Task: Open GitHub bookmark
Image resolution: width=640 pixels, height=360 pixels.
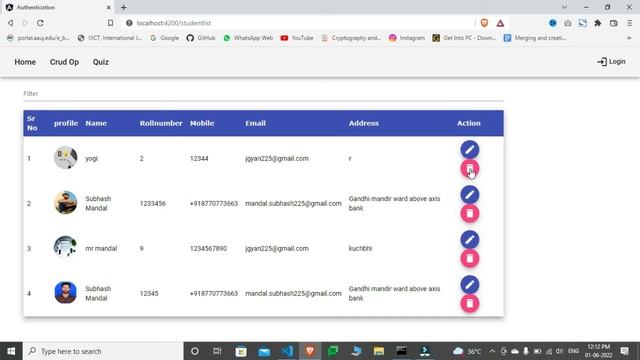Action: 201,38
